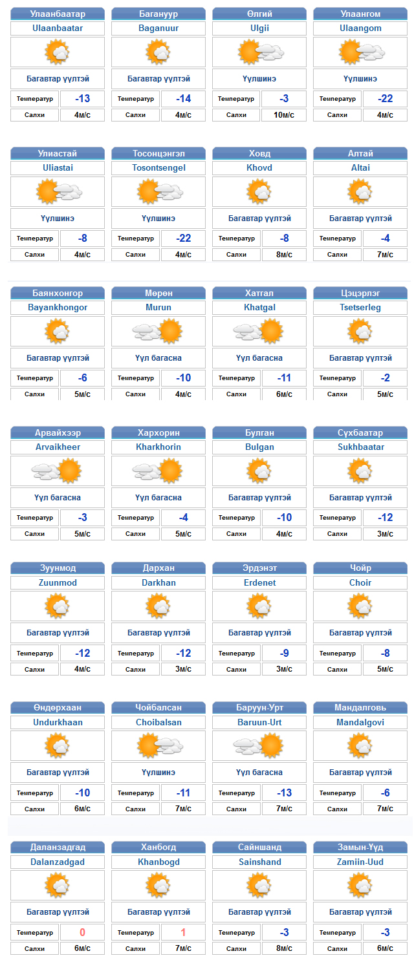Open the Baganuur city link
The image size is (414, 980).
click(158, 28)
